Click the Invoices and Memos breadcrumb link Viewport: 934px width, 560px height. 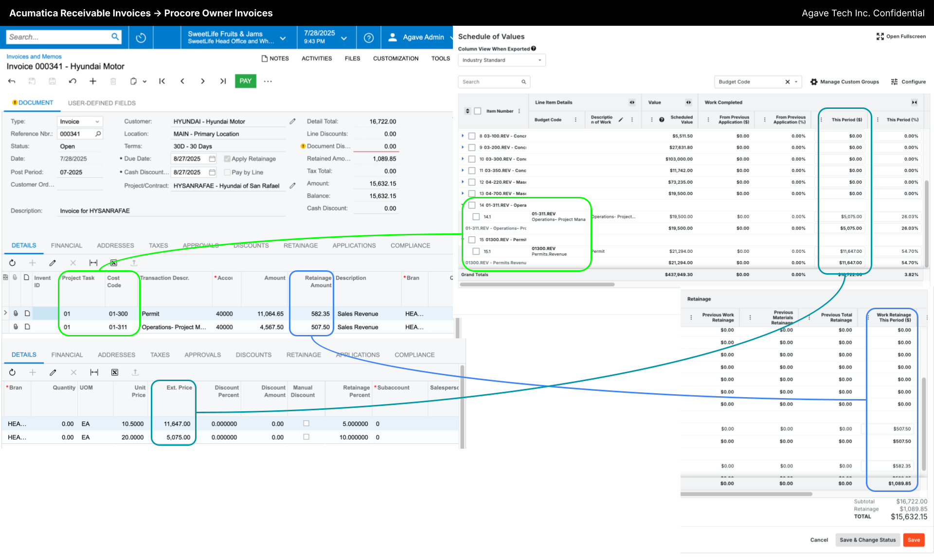[x=34, y=56]
